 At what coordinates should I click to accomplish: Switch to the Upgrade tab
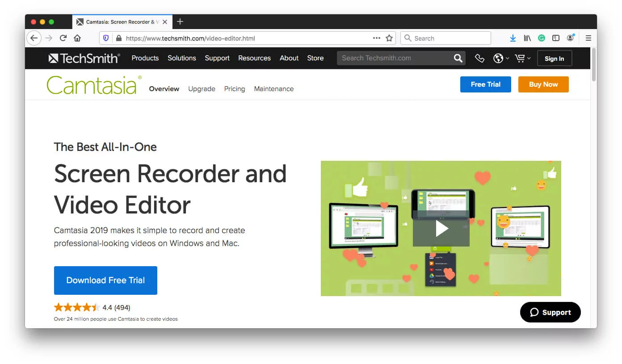coord(202,89)
